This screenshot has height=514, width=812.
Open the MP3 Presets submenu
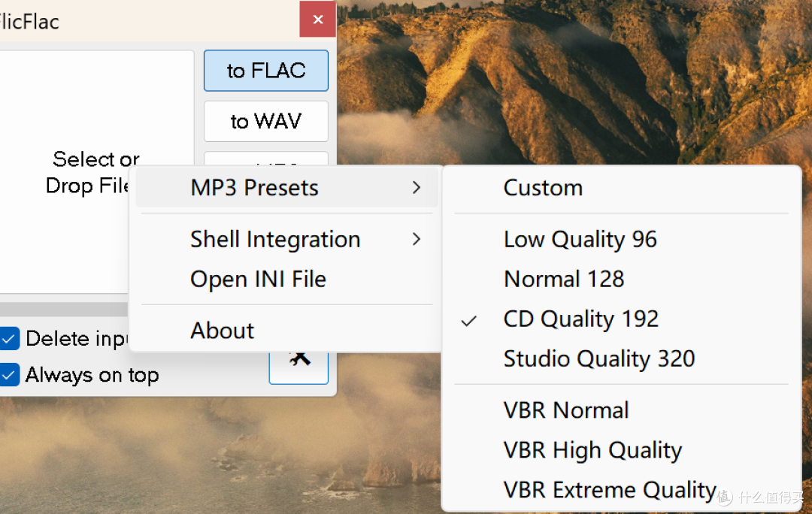pyautogui.click(x=286, y=187)
